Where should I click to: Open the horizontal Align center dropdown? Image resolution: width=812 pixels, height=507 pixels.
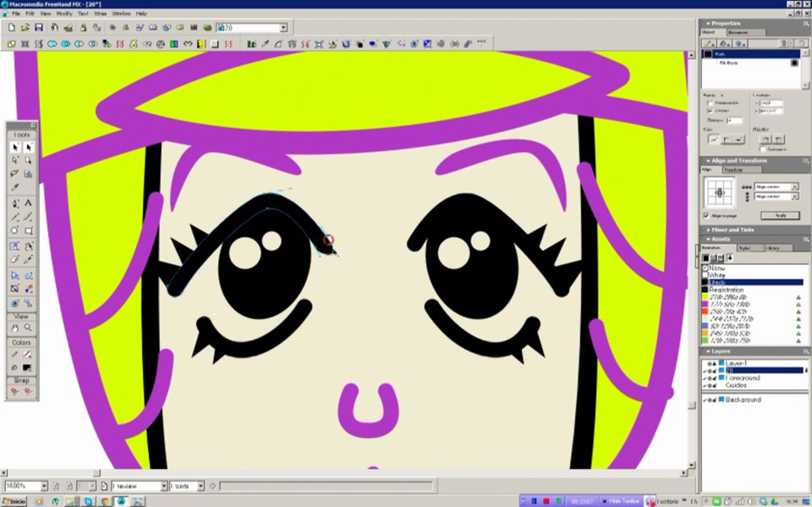click(795, 187)
